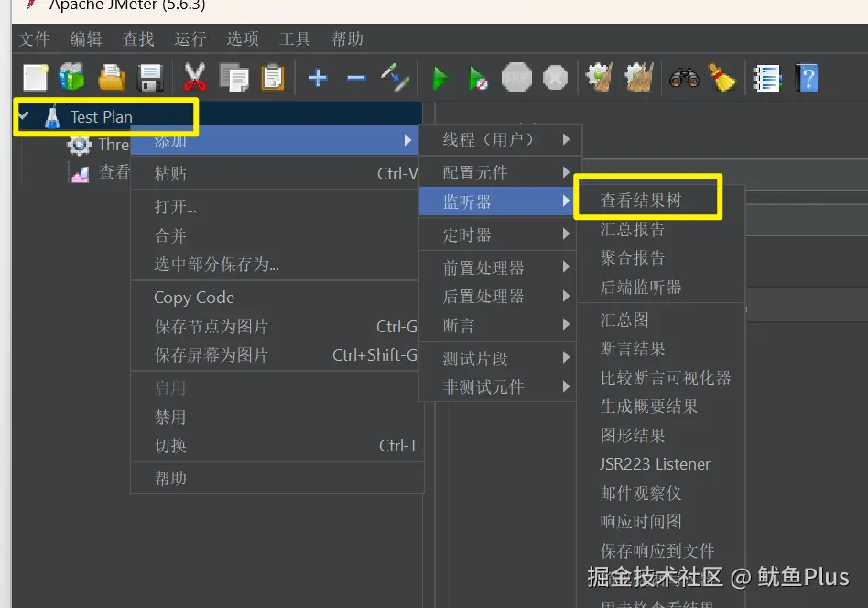Select Copy Code in context menu
Viewport: 868px width, 608px height.
pos(277,298)
